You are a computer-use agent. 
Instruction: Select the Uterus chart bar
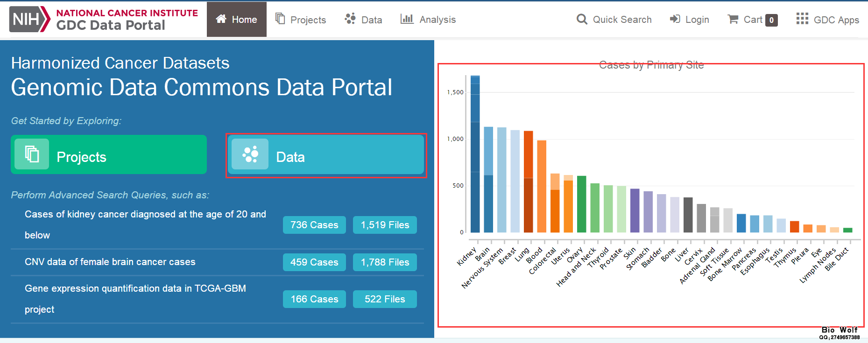pyautogui.click(x=568, y=203)
